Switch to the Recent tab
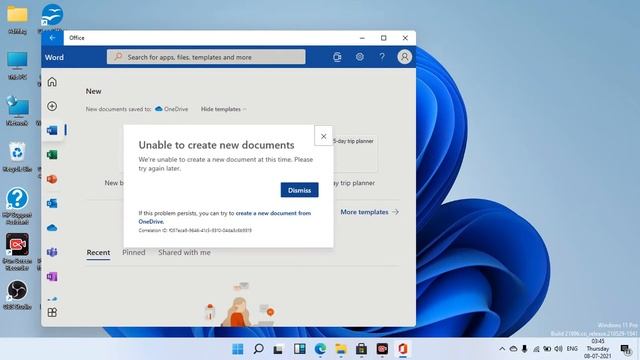Image resolution: width=640 pixels, height=360 pixels. (x=98, y=253)
